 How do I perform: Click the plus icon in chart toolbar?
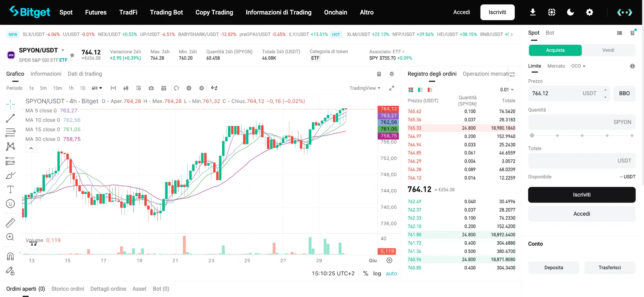click(189, 88)
